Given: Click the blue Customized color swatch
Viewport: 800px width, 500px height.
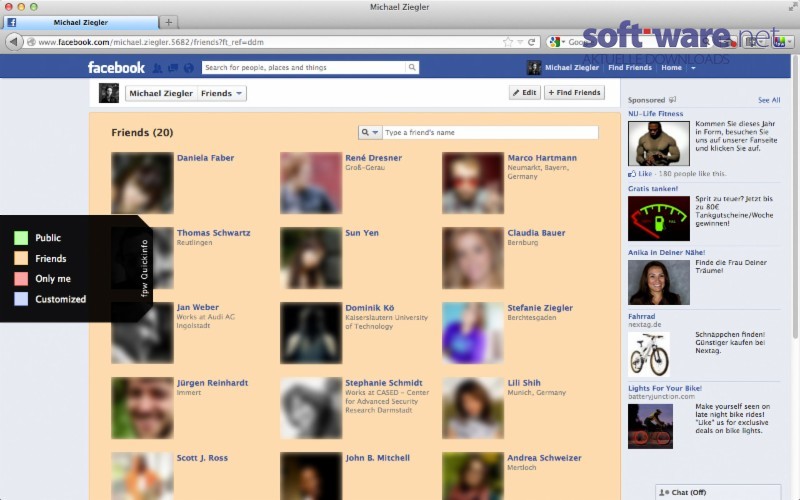Looking at the screenshot, I should point(21,299).
